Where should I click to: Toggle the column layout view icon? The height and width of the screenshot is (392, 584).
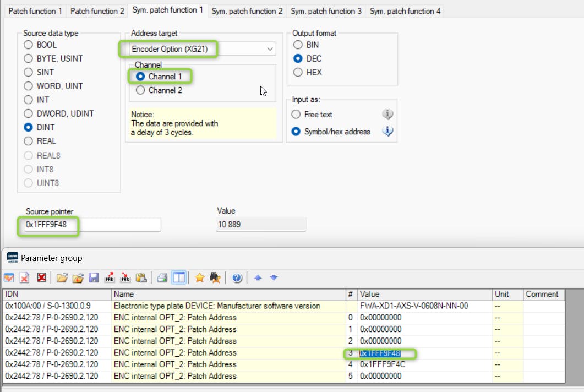(x=178, y=277)
